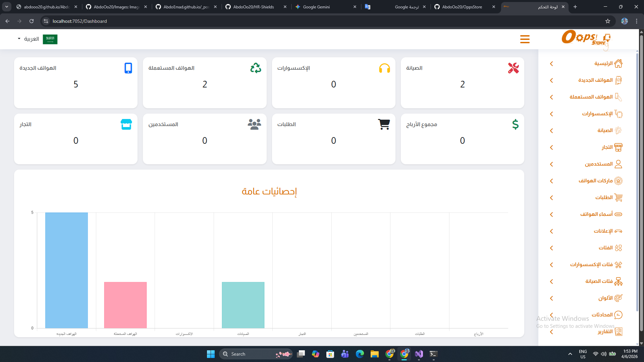Image resolution: width=644 pixels, height=362 pixels.
Task: Click the blue store traders icon
Action: tap(126, 124)
